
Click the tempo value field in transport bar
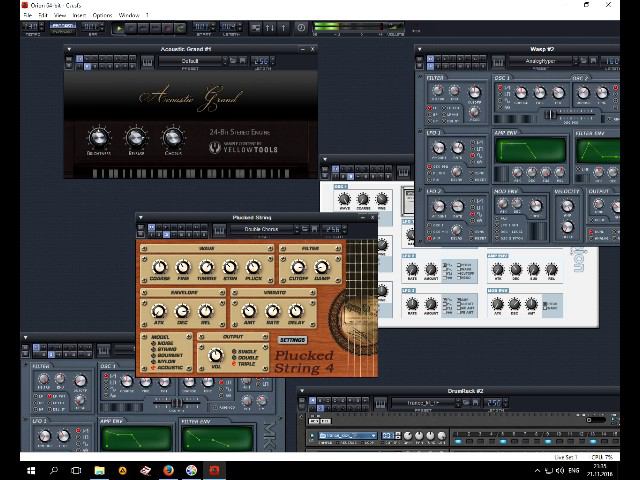click(x=31, y=27)
